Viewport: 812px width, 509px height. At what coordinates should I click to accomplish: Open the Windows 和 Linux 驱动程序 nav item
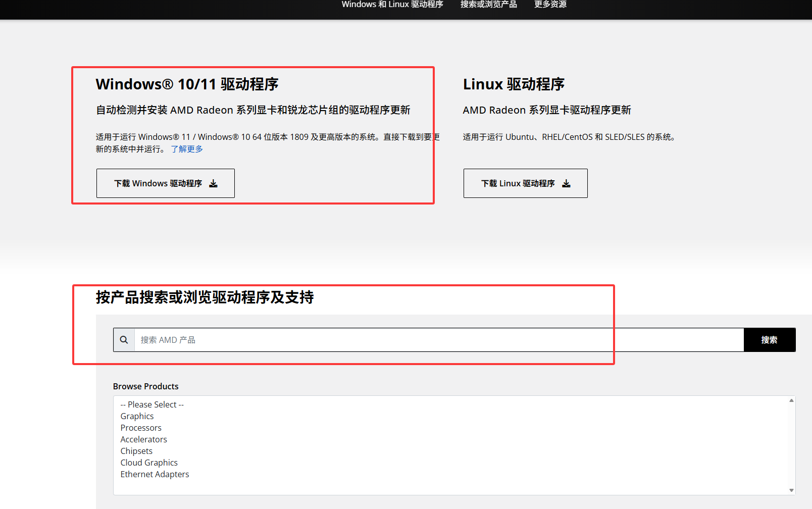coord(392,5)
